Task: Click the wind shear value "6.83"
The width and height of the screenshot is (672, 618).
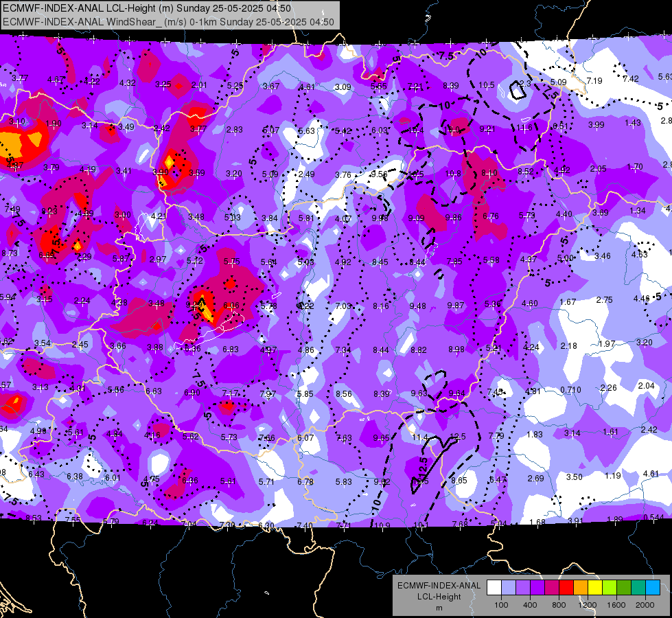Action: (x=231, y=350)
